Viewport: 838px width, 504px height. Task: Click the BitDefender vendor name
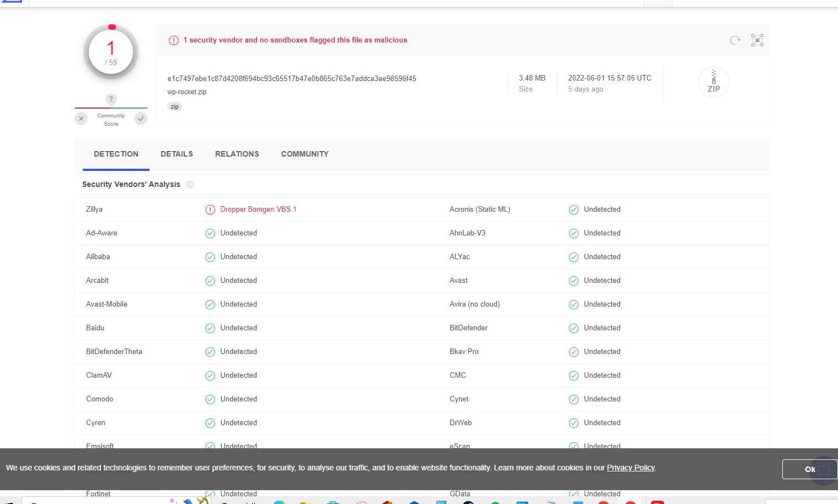coord(468,328)
